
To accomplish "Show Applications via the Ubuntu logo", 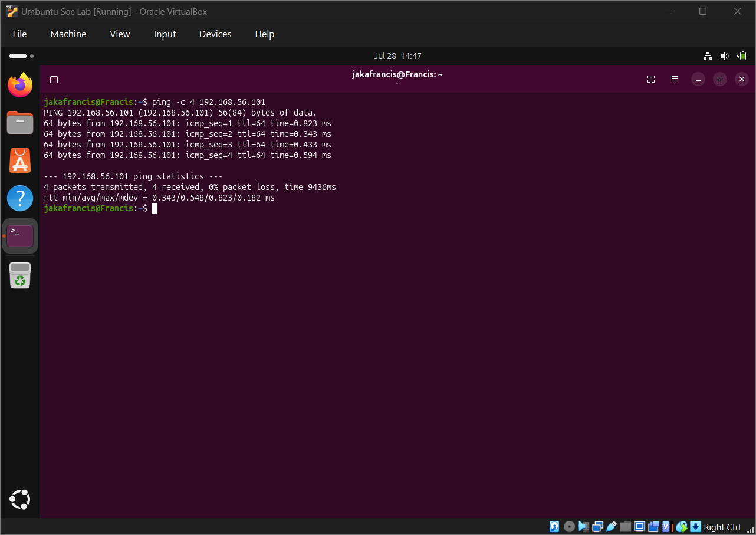I will point(20,499).
